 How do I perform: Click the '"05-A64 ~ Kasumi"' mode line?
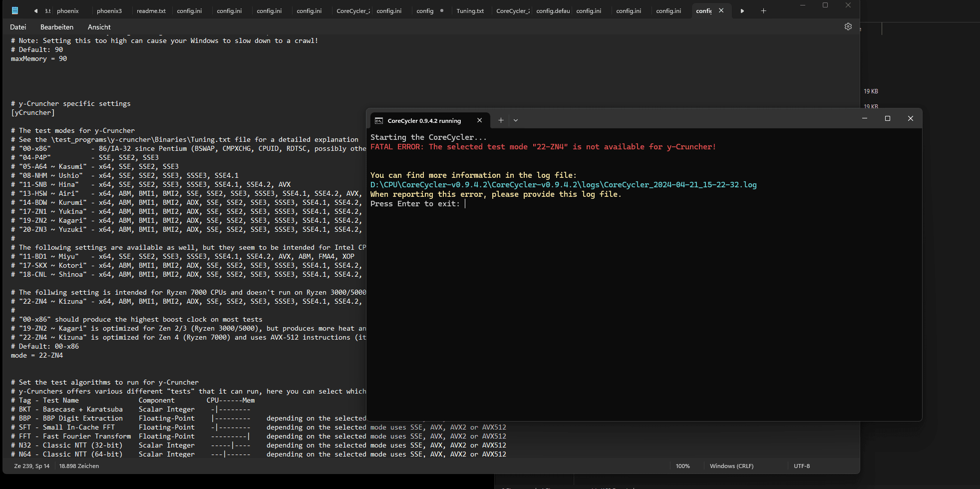[95, 167]
